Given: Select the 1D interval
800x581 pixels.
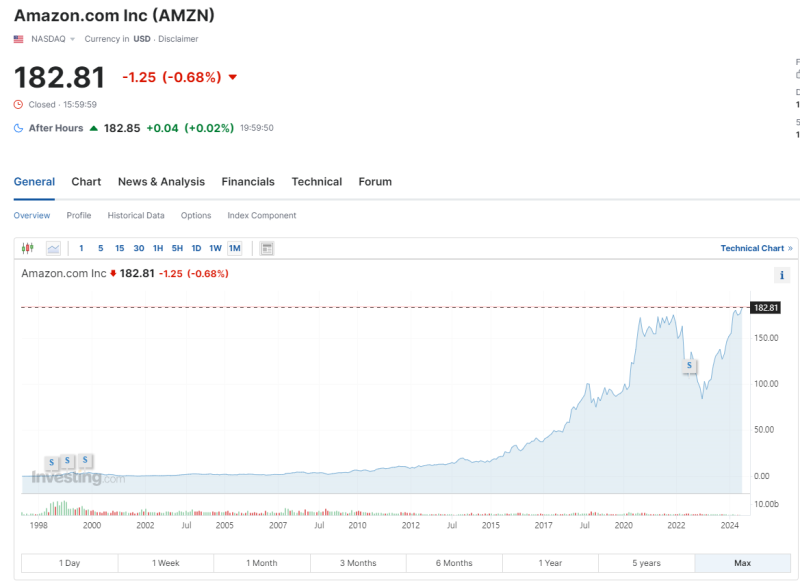Looking at the screenshot, I should pos(196,248).
